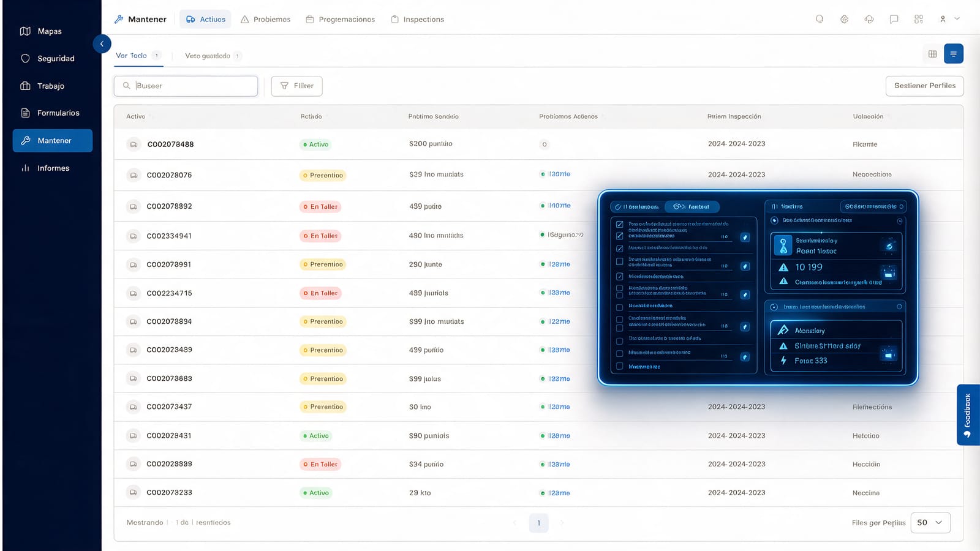Image resolution: width=980 pixels, height=551 pixels.
Task: Open the 50 rows per page dropdown
Action: coord(930,522)
